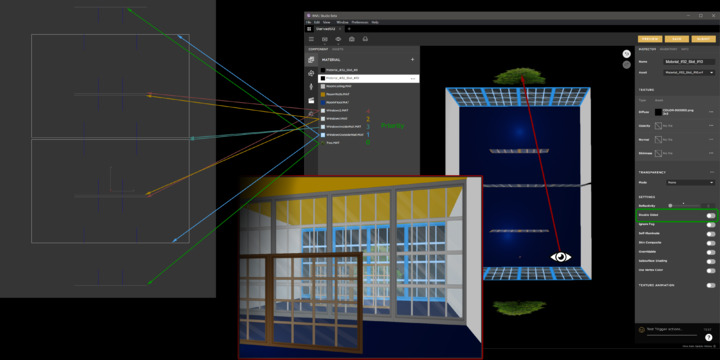Click the Preview button

pyautogui.click(x=650, y=39)
